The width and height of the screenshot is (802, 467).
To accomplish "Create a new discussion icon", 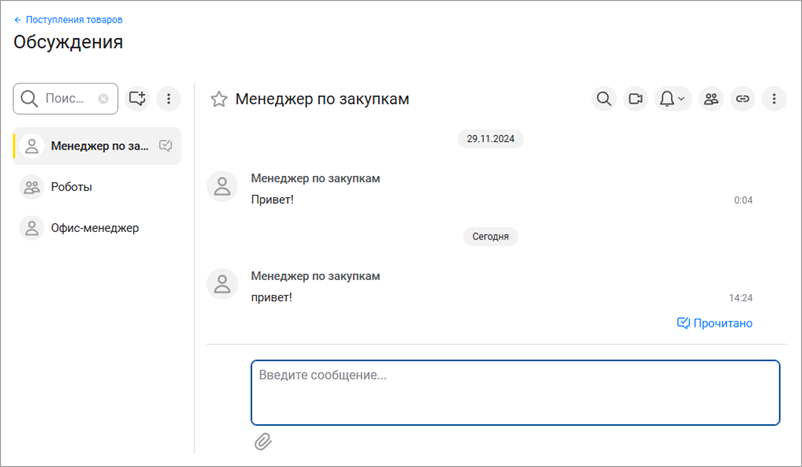I will point(138,99).
